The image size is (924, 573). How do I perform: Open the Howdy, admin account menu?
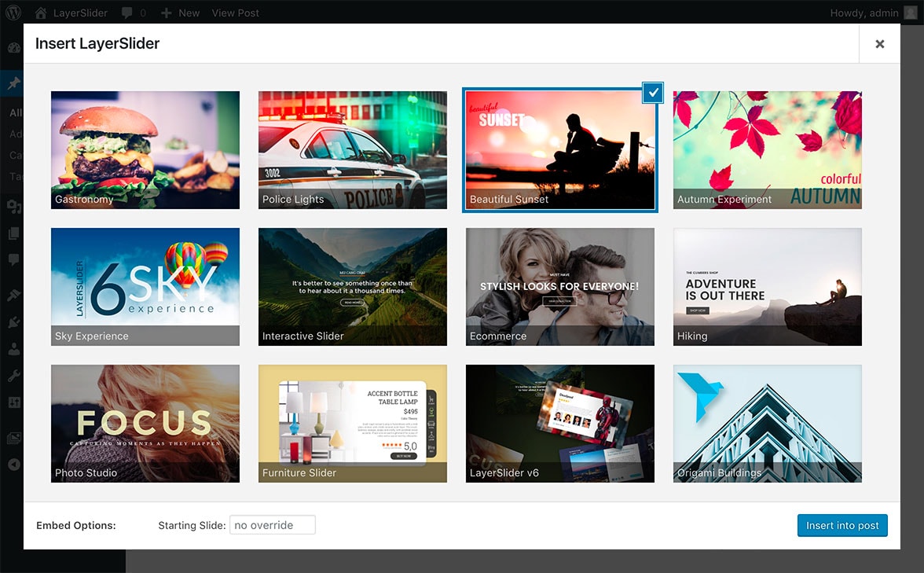864,13
